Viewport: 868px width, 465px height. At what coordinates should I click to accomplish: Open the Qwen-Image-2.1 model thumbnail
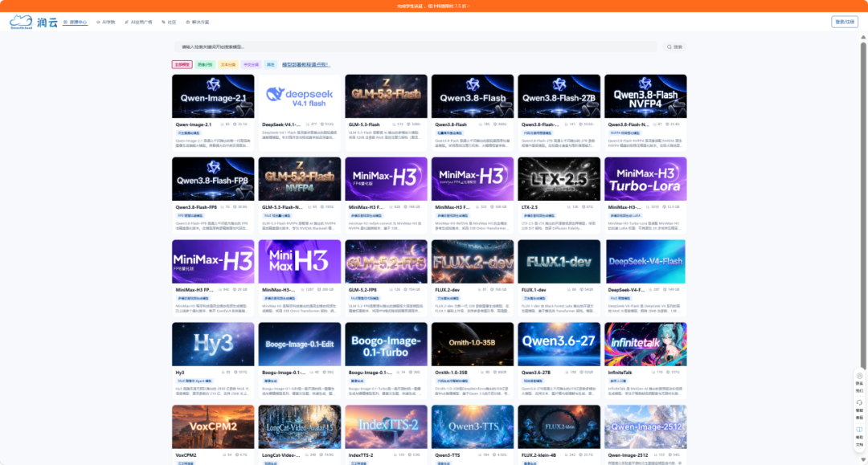point(213,96)
